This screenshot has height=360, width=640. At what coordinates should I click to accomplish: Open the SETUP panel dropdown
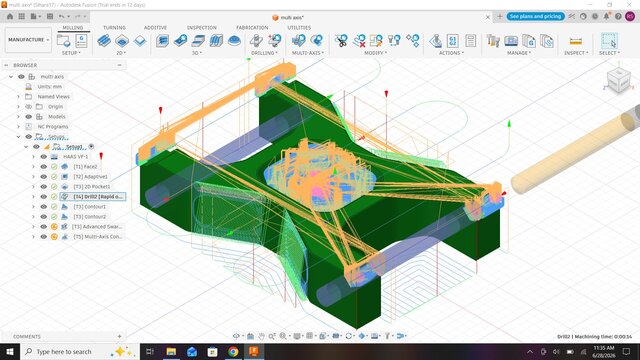[71, 53]
